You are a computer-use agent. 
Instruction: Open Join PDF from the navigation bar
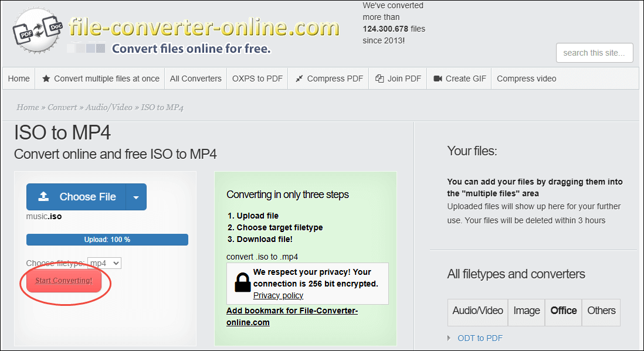coord(398,79)
